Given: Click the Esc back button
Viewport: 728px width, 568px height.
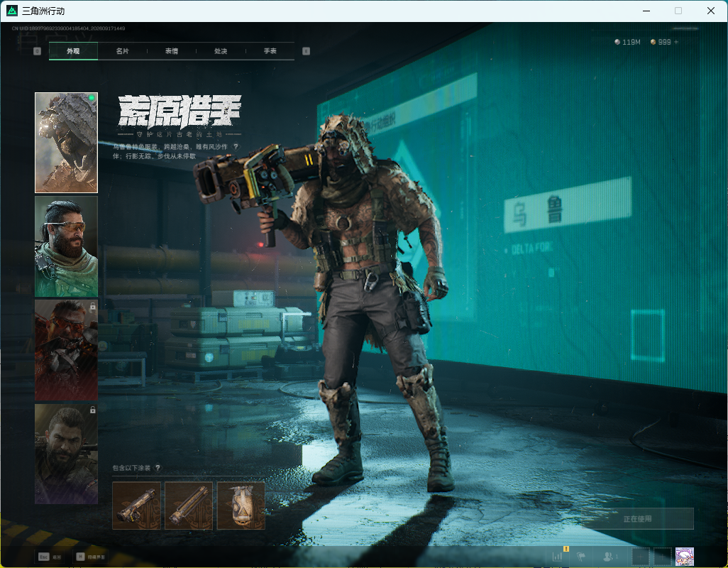Looking at the screenshot, I should tap(49, 557).
